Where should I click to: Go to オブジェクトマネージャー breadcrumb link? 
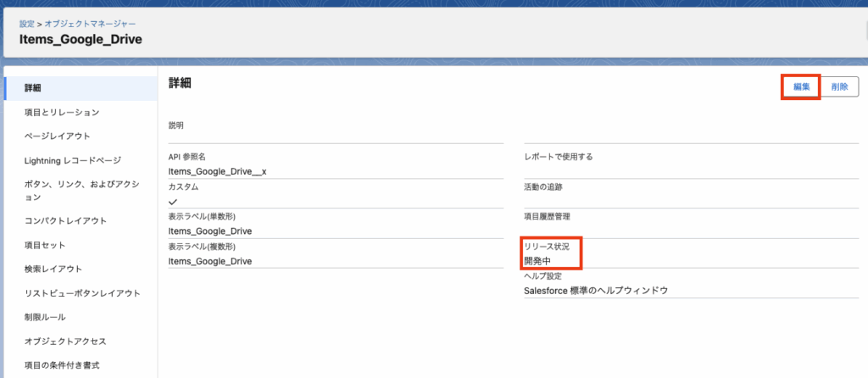(89, 24)
